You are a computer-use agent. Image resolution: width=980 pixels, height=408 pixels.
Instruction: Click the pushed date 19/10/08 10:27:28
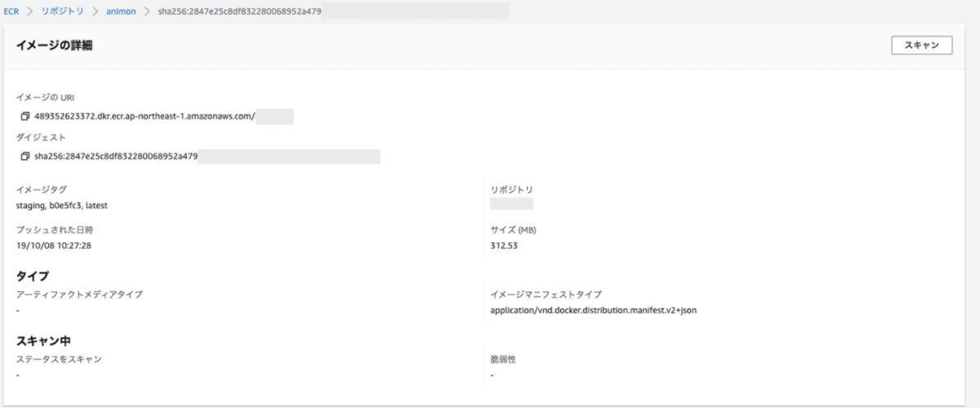click(54, 245)
